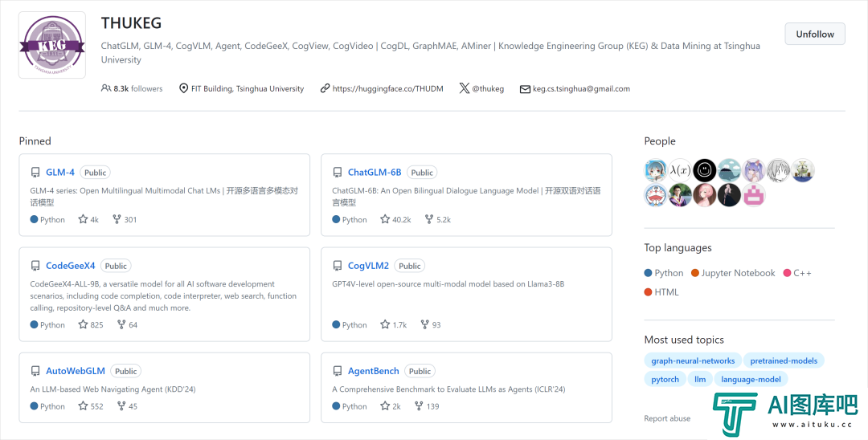The height and width of the screenshot is (440, 868).
Task: View AutoWebGLM stargazers (552 stars)
Action: [x=91, y=406]
